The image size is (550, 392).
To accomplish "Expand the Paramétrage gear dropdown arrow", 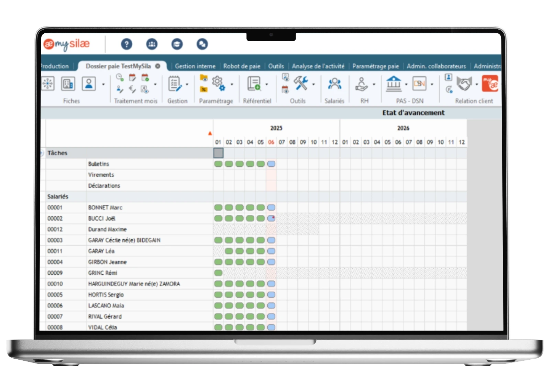I will click(x=232, y=84).
